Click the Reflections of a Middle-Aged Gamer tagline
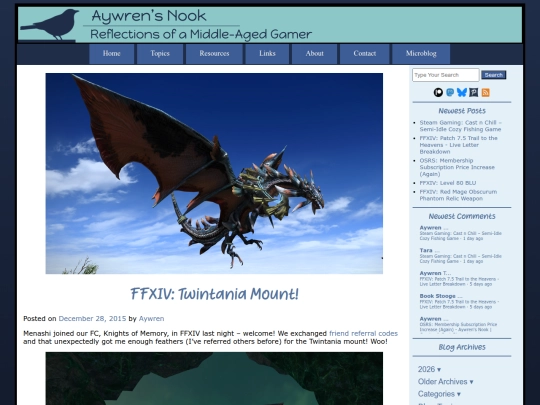This screenshot has width=540, height=405. 201,34
